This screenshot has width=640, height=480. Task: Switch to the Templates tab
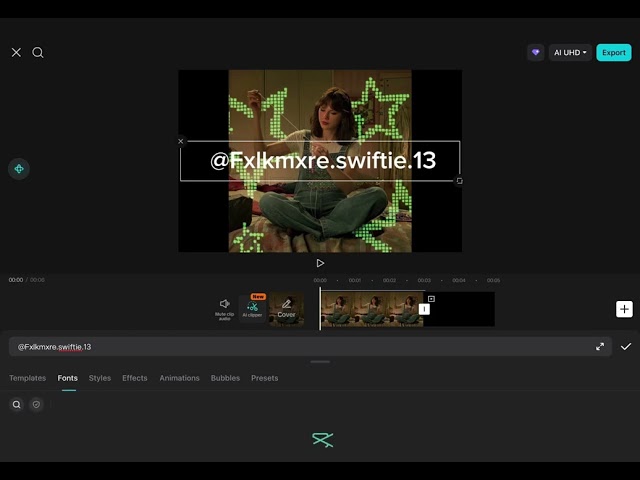click(x=27, y=378)
